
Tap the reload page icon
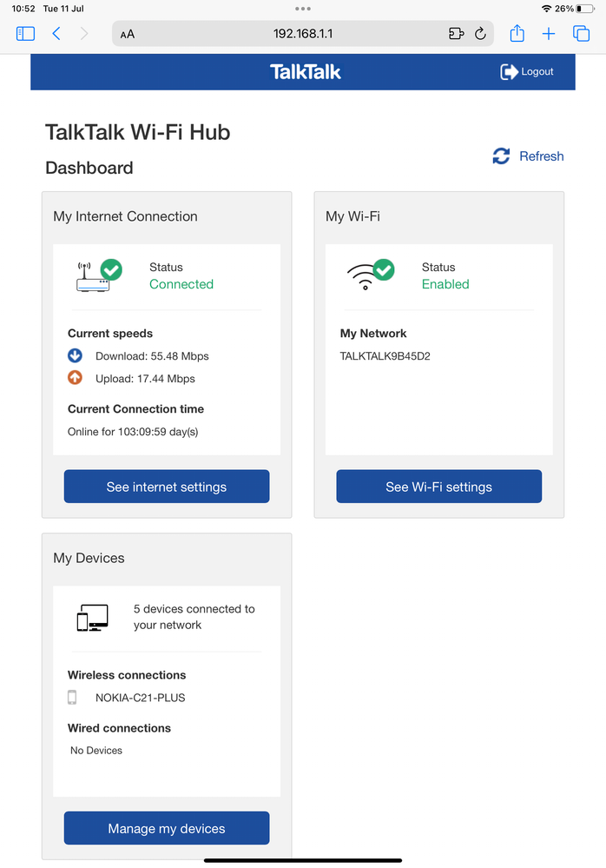pos(480,34)
